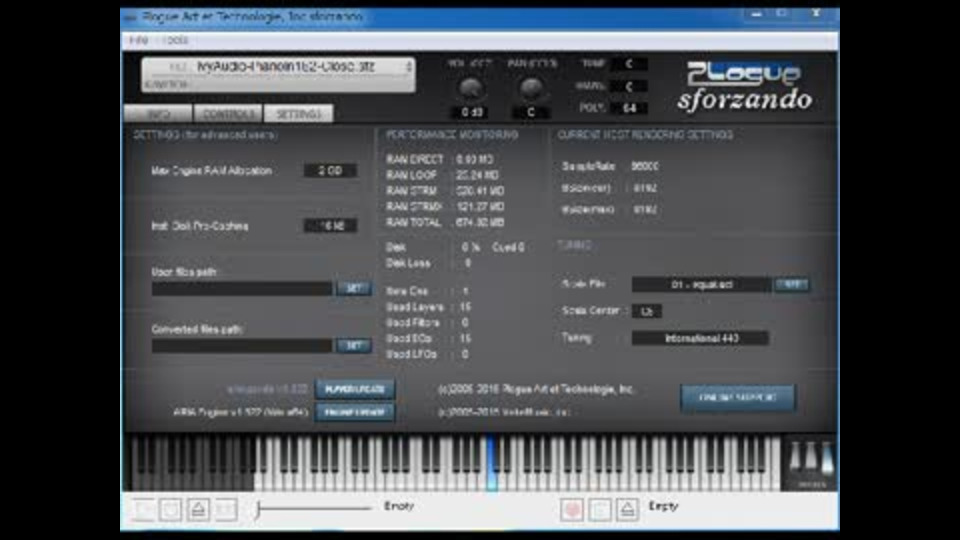Click the highlighted blue piano key
This screenshot has width=960, height=540.
click(492, 464)
